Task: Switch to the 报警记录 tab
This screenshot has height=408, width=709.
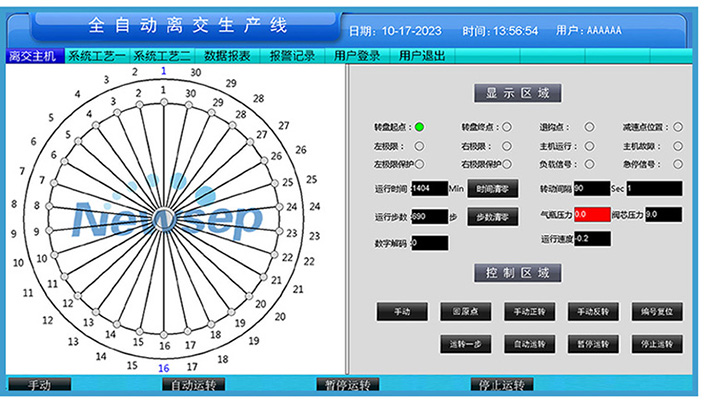Action: [293, 57]
